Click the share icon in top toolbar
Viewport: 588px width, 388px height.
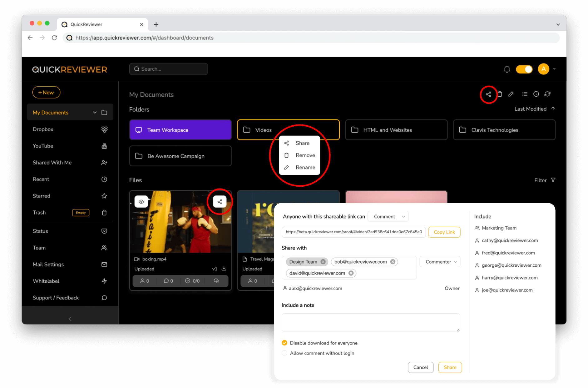point(488,94)
